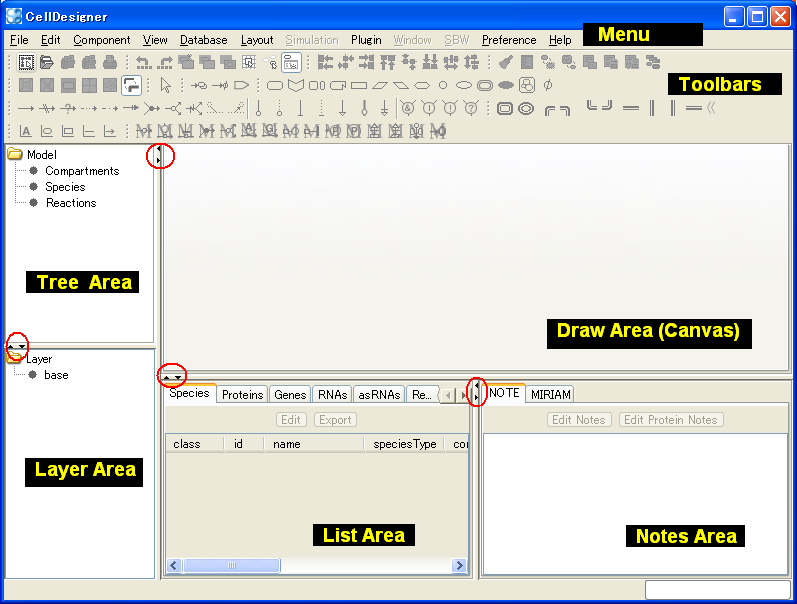Click the up arrow above Species tab
Viewport: 797px width, 604px height.
tap(166, 377)
